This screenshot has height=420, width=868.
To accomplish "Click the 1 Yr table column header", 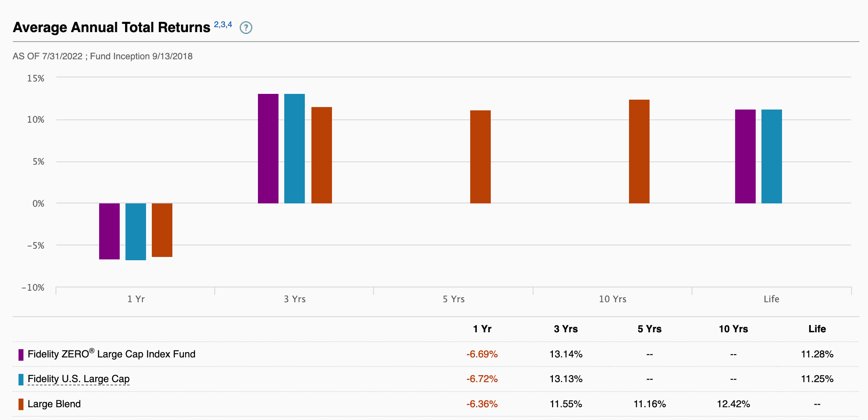I will (x=482, y=329).
